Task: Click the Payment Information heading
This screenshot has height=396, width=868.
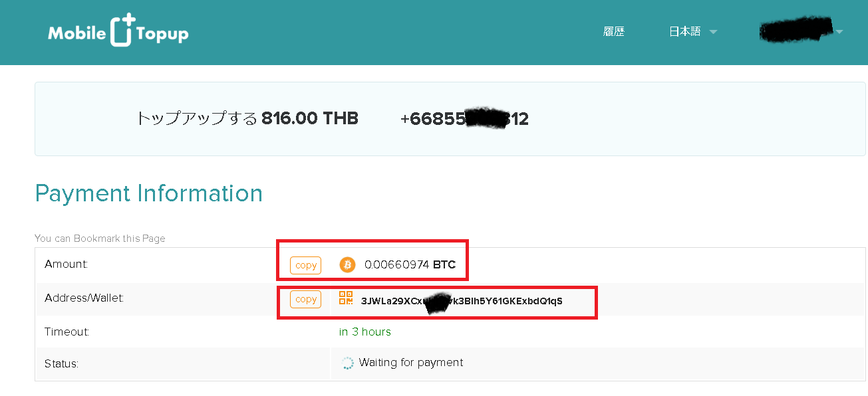Action: pos(149,193)
